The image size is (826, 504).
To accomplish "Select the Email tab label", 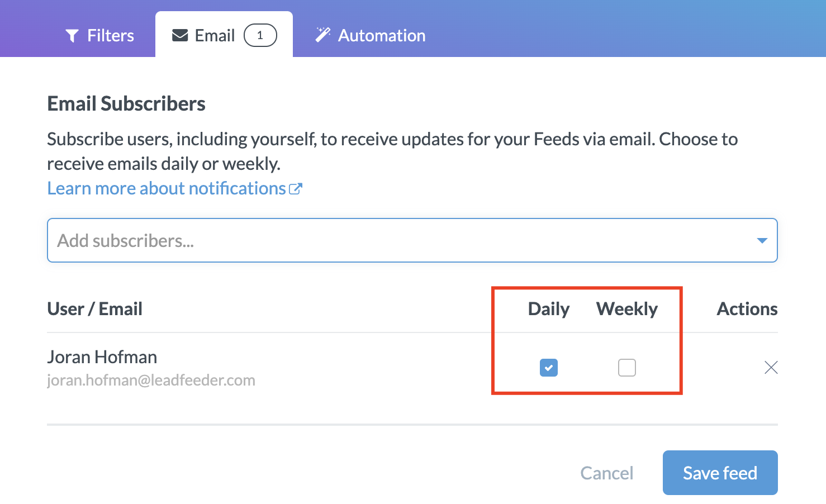I will (x=215, y=36).
